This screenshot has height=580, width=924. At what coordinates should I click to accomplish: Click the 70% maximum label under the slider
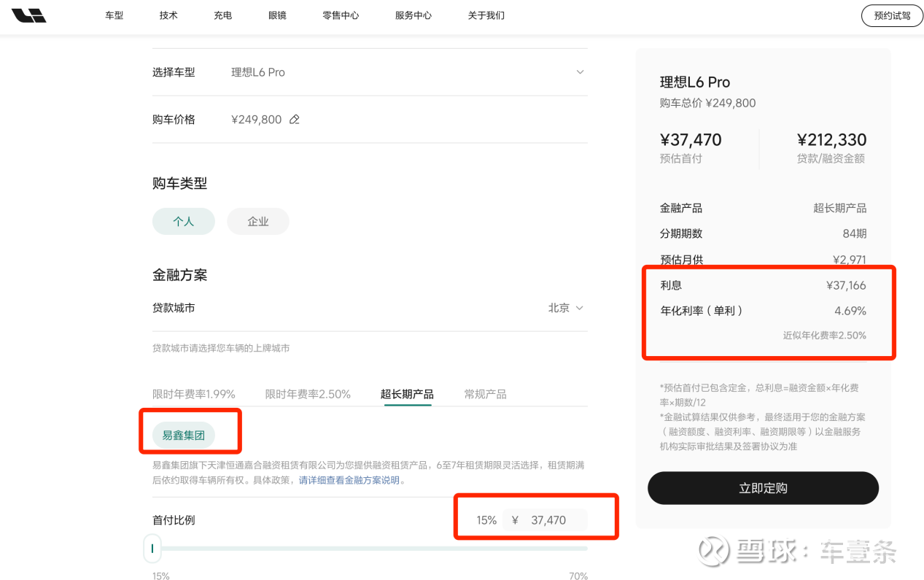coord(578,576)
